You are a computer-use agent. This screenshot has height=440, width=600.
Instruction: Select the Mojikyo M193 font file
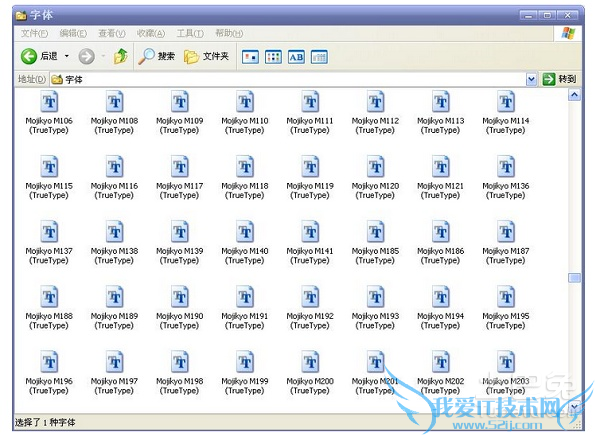tap(375, 308)
